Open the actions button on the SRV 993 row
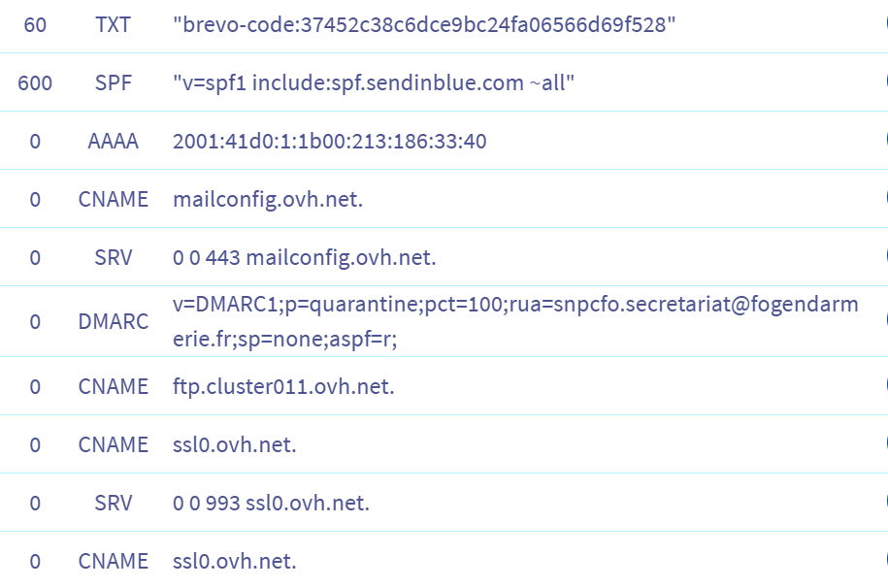Image resolution: width=888 pixels, height=588 pixels. point(885,503)
